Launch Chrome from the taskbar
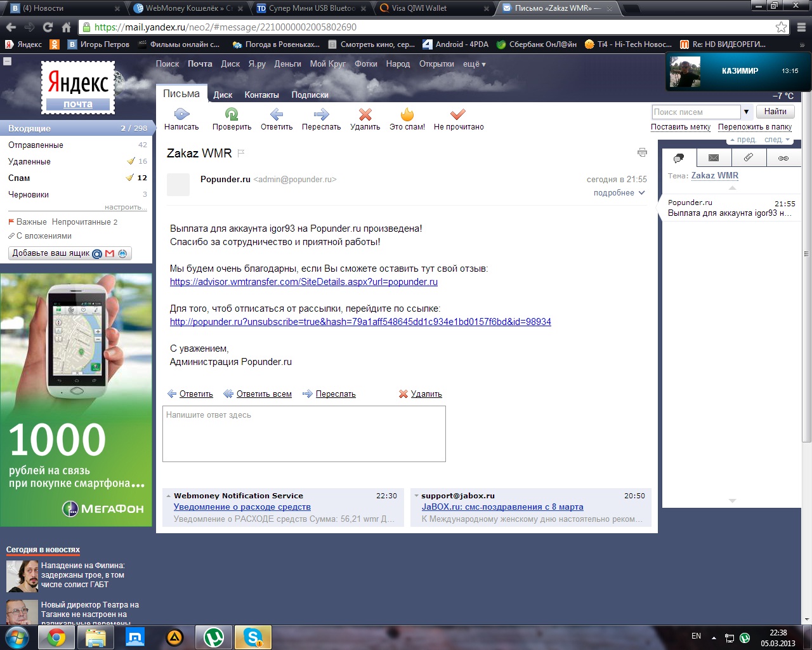This screenshot has width=812, height=650. [56, 637]
